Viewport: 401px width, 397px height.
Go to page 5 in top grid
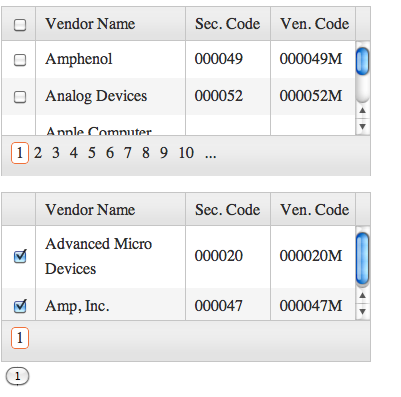click(x=92, y=153)
